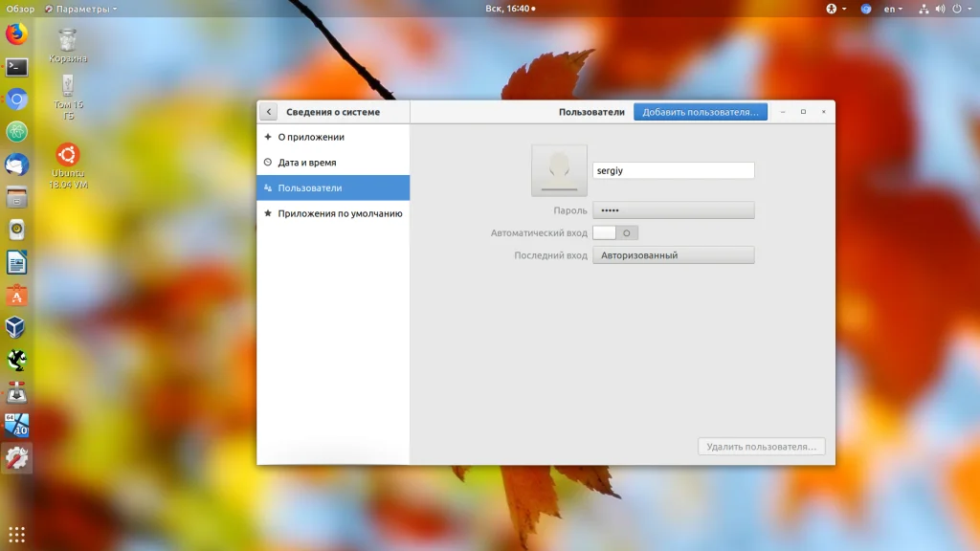Go back using the header back arrow
Image resolution: width=980 pixels, height=551 pixels.
[x=269, y=112]
